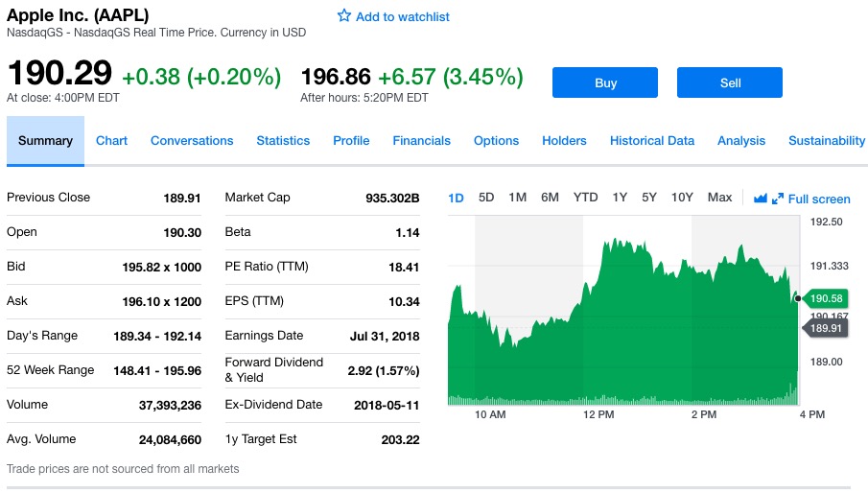868x493 pixels.
Task: Select the 1M chart range
Action: click(518, 198)
